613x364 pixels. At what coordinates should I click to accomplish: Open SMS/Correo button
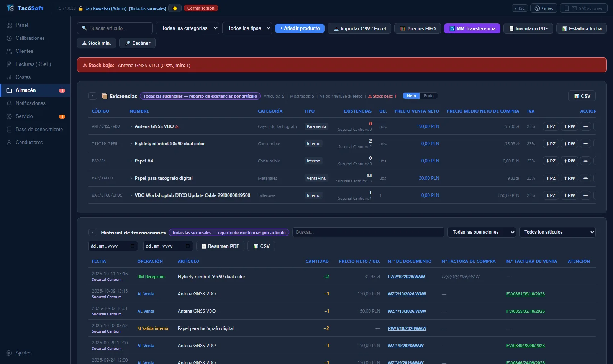pos(583,8)
